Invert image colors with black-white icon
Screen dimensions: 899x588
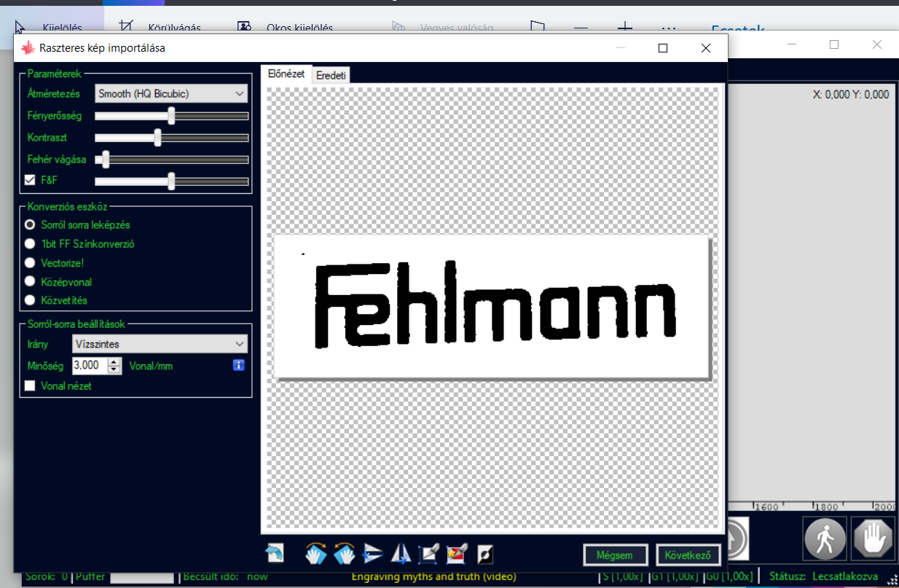pos(485,554)
